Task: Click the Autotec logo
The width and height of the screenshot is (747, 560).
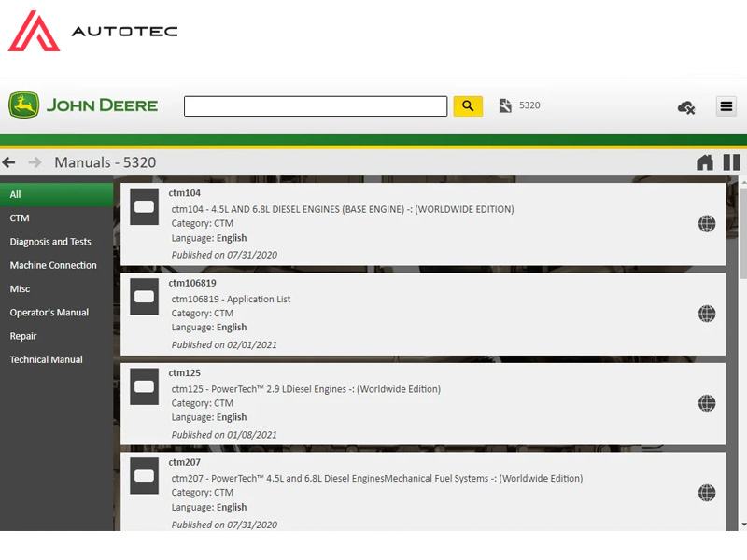Action: point(92,31)
